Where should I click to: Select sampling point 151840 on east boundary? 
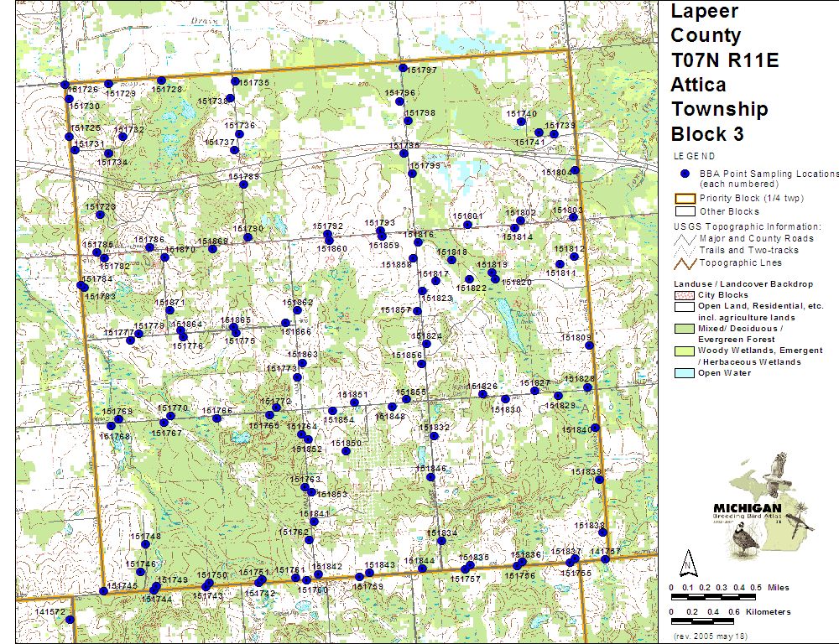coord(595,428)
